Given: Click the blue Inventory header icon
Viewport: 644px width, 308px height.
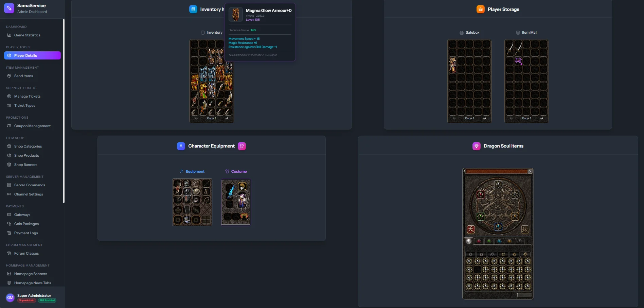Looking at the screenshot, I should click(193, 9).
